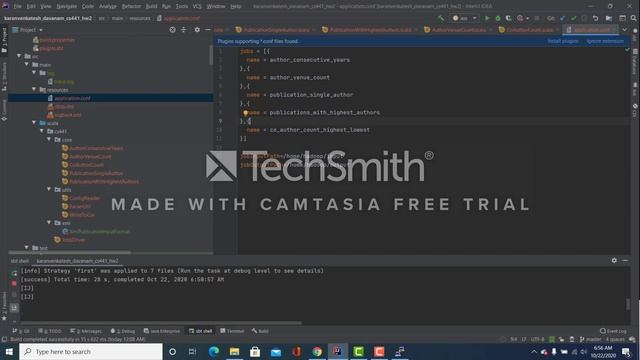Image resolution: width=640 pixels, height=360 pixels.
Task: Launch Google Chrome from the taskbar
Action: 317,351
